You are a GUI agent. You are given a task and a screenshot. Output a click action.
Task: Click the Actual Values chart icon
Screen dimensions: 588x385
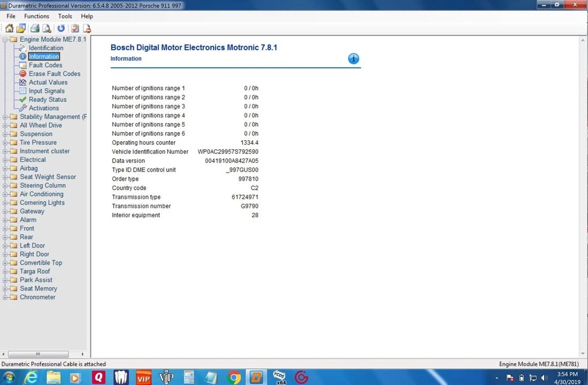[x=23, y=82]
